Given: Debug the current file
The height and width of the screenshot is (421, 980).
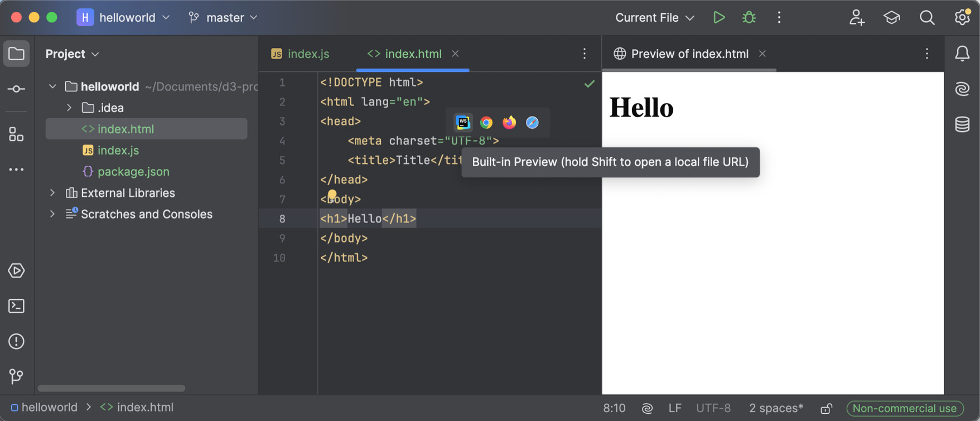Looking at the screenshot, I should pyautogui.click(x=749, y=18).
